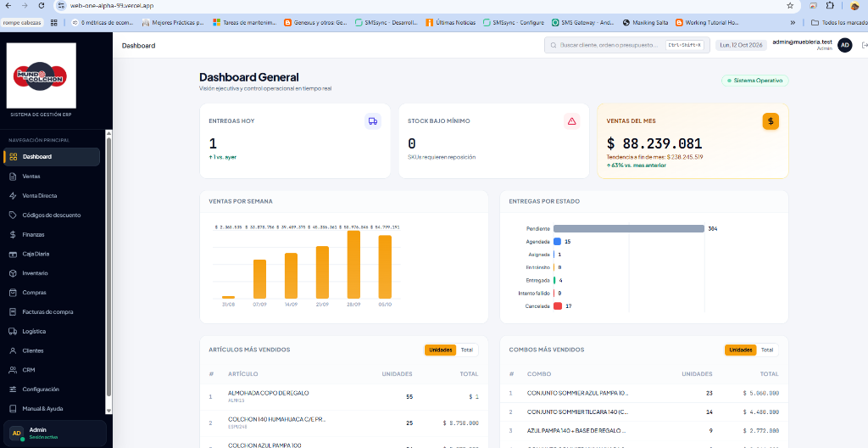Click the 05/10 weekly sales bar
868x448 pixels.
pos(385,267)
